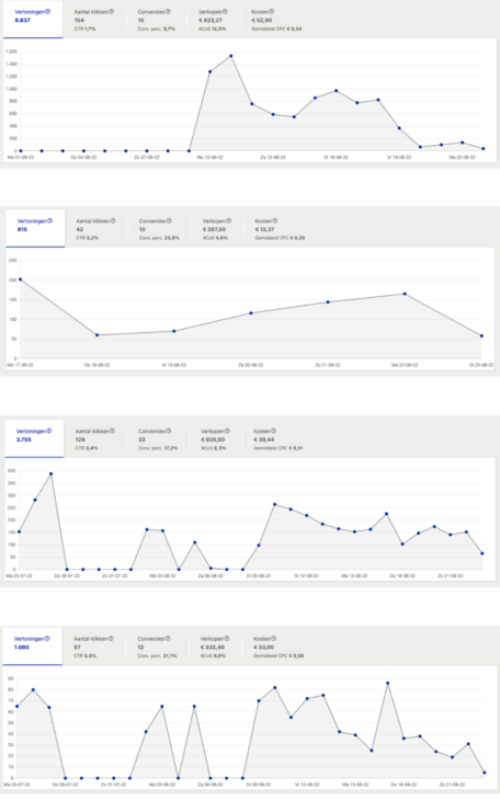Open info icon beside Conversies 15
Viewport: 500px width, 800px height.
[x=168, y=11]
